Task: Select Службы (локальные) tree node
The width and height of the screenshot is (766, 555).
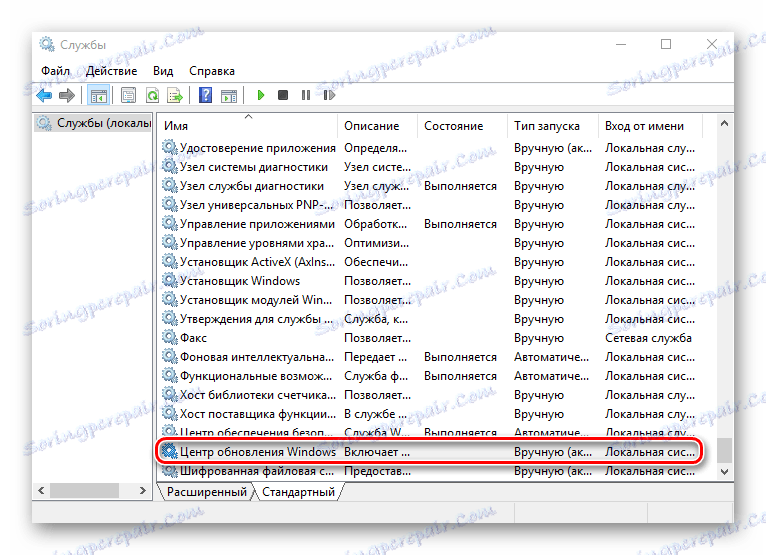Action: click(94, 123)
